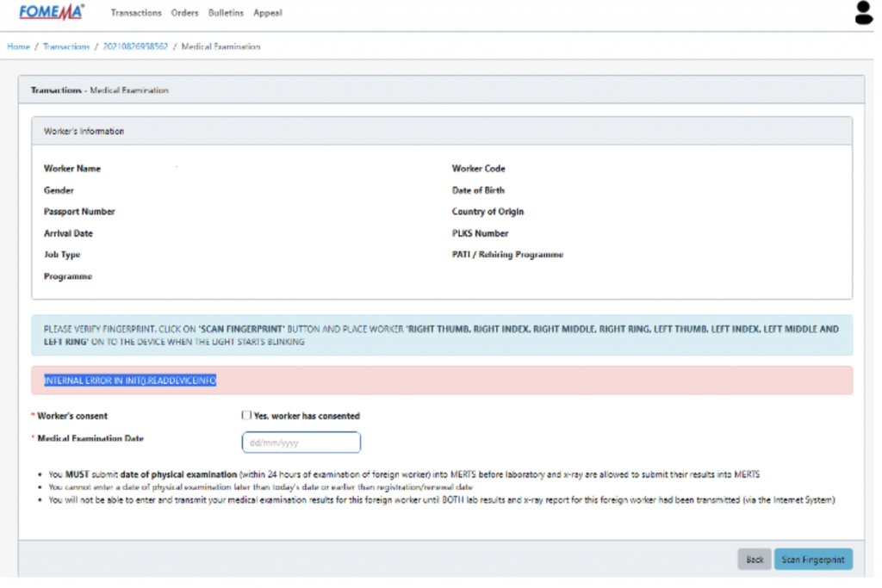Image resolution: width=882 pixels, height=588 pixels.
Task: Click the Transactions - Medical Examination panel title
Action: tap(100, 90)
